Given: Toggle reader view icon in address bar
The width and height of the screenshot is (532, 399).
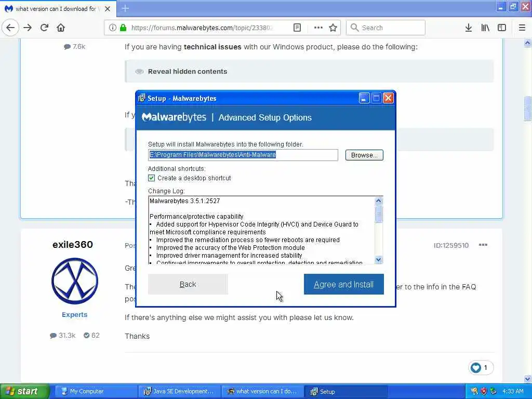Looking at the screenshot, I should pos(297,28).
